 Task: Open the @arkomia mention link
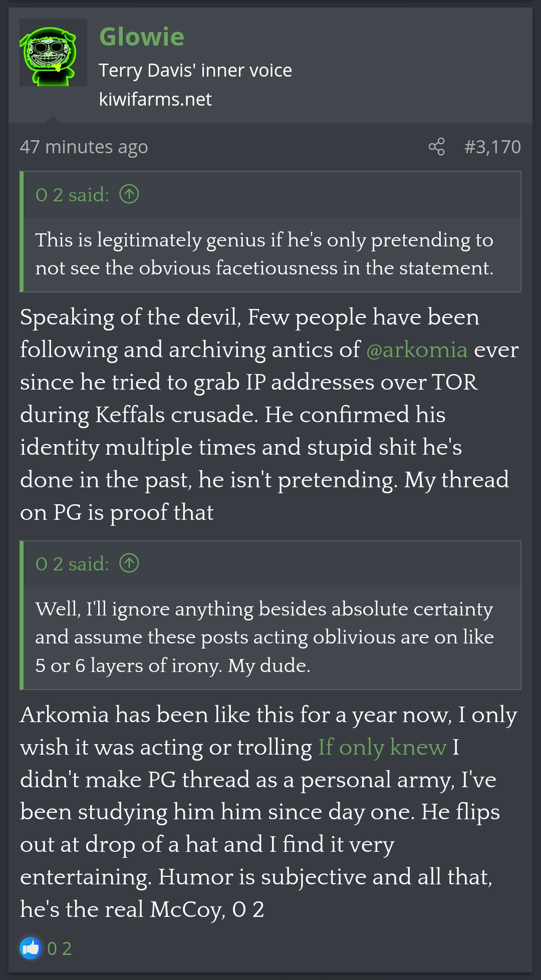(417, 350)
